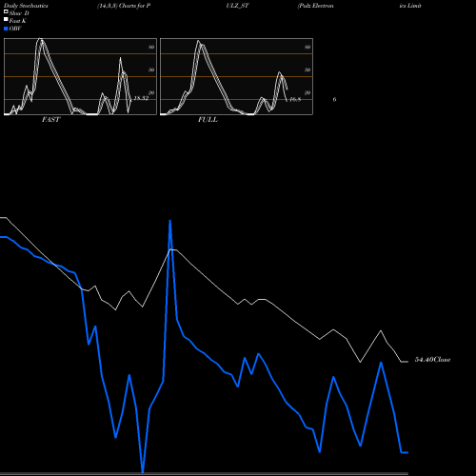Click the FAST stochastics chart panel
Viewport: 476px width, 476px height.
point(80,76)
